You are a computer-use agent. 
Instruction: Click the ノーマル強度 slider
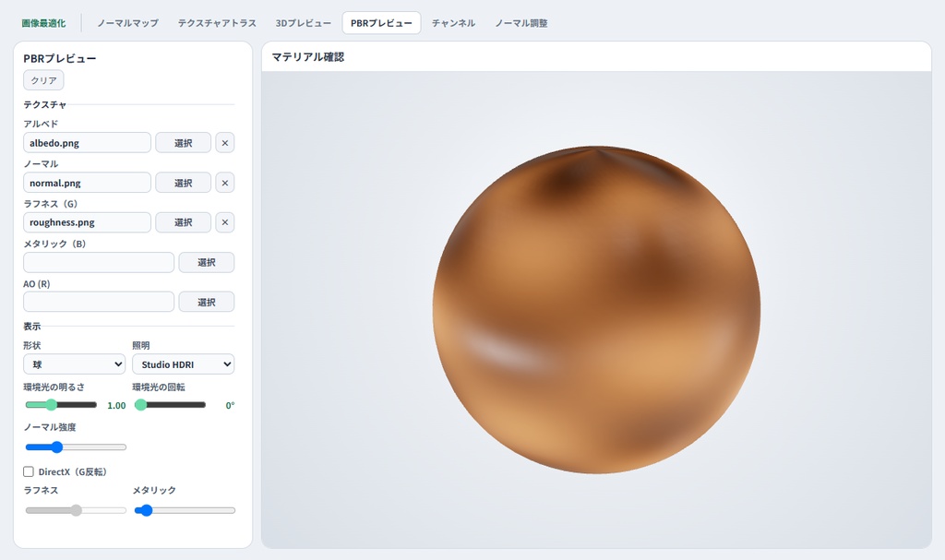pyautogui.click(x=76, y=447)
